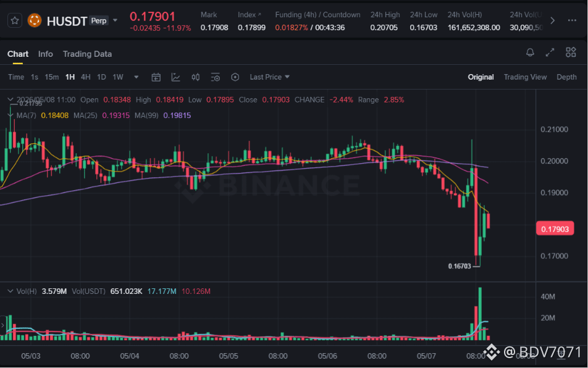The width and height of the screenshot is (588, 368).
Task: Select the 1s interval
Action: [x=35, y=77]
